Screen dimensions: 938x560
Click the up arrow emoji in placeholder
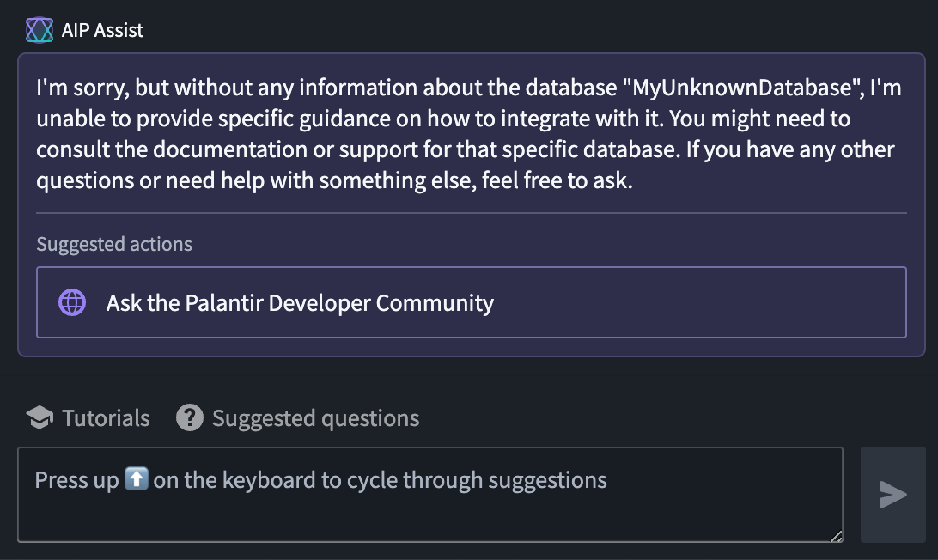coord(137,479)
